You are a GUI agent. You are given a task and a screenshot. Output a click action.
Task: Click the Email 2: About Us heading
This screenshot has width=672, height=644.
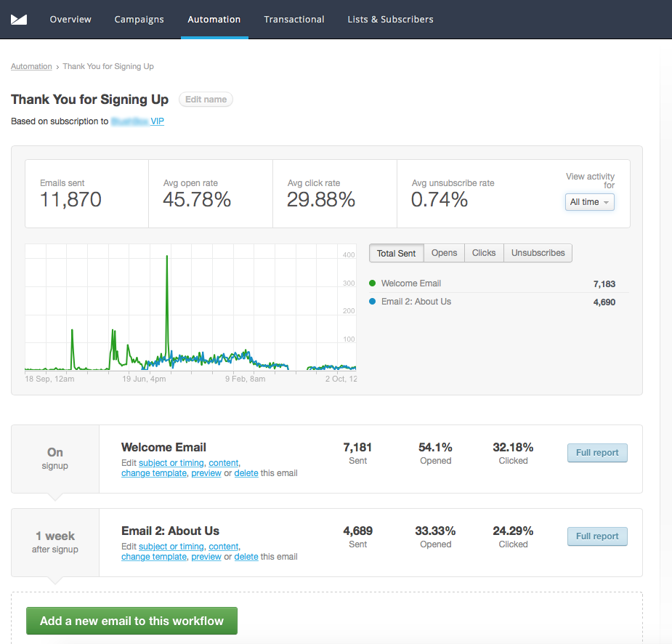point(170,531)
